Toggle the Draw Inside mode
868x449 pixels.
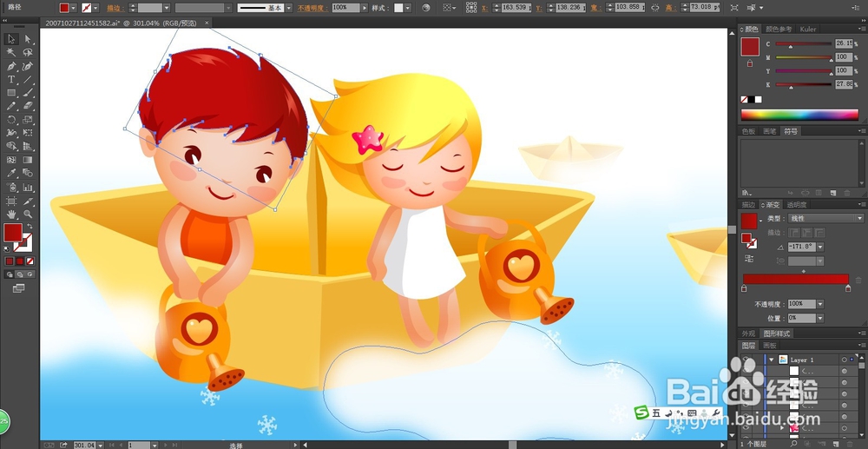coord(30,274)
